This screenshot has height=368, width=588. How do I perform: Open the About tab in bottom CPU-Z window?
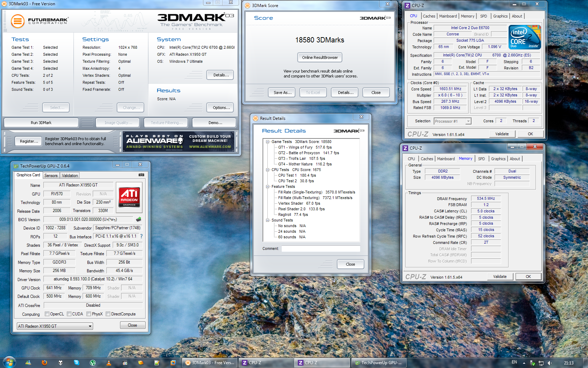[514, 159]
